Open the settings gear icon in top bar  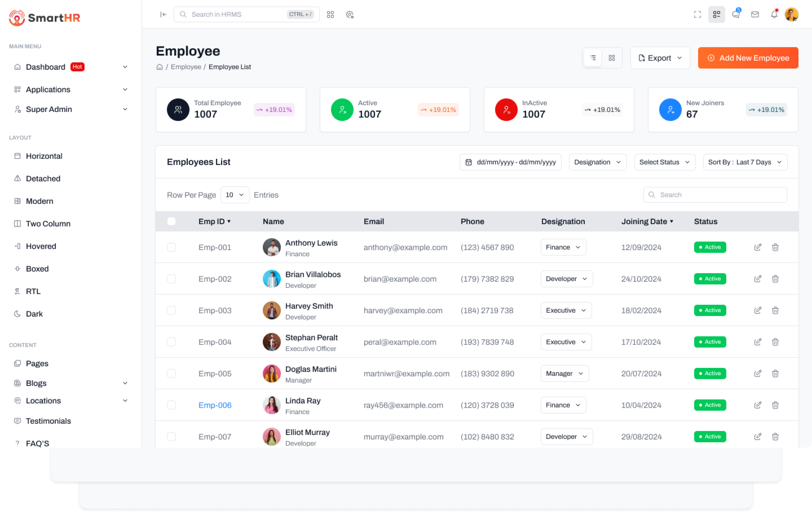[x=350, y=14]
